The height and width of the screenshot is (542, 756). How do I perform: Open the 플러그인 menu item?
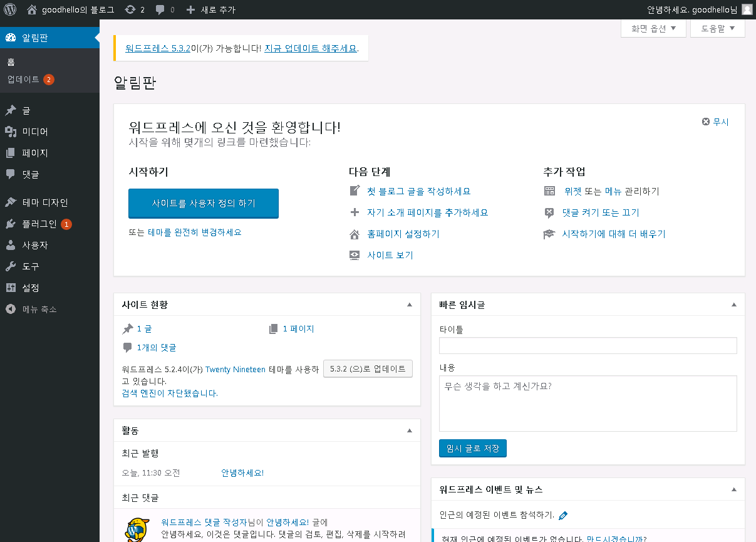[49, 224]
